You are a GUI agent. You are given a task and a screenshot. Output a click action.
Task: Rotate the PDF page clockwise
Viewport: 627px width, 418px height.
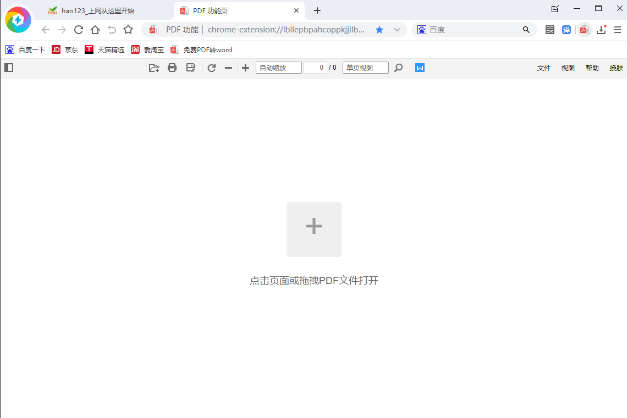click(x=212, y=68)
